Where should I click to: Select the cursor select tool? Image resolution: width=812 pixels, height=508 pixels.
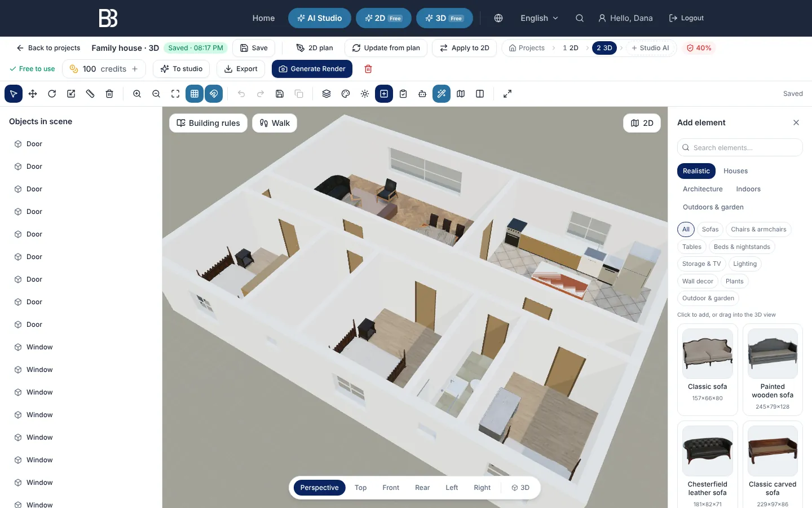[x=14, y=94]
